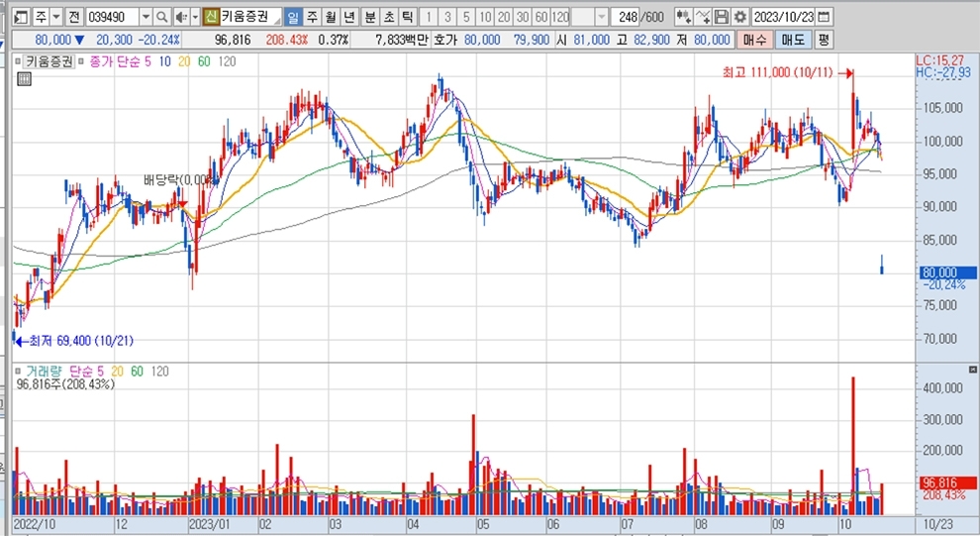Screen dimensions: 980x536
Task: Select yearly 년 chart period
Action: pos(348,17)
